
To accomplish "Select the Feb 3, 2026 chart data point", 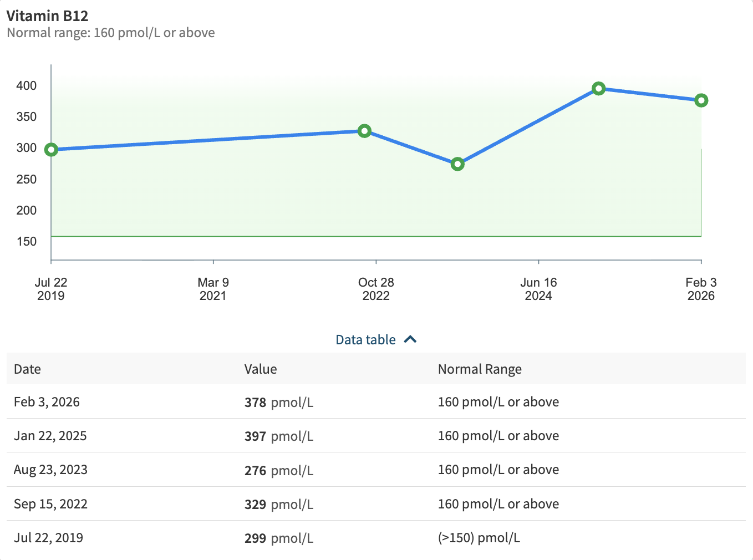I will pyautogui.click(x=701, y=100).
